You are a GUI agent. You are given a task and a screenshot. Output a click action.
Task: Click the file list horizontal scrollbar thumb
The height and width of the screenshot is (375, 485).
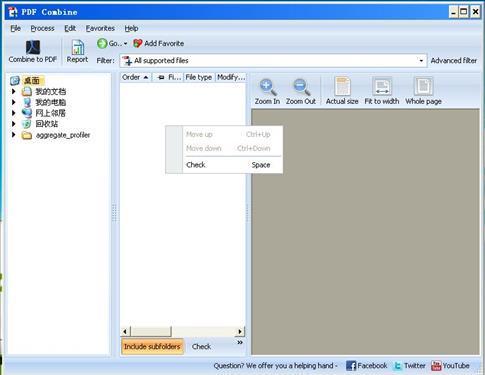click(x=151, y=331)
